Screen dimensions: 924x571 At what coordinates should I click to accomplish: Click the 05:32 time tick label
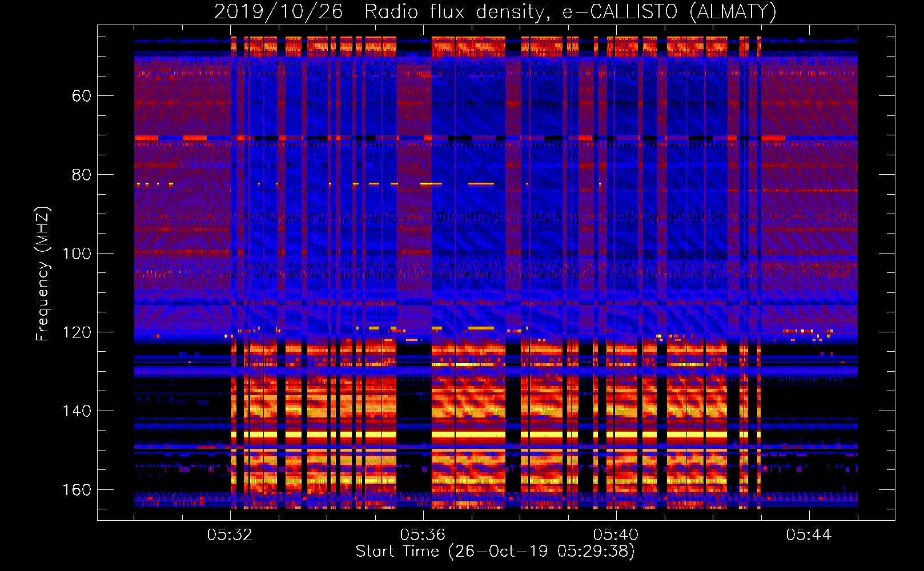coord(230,535)
